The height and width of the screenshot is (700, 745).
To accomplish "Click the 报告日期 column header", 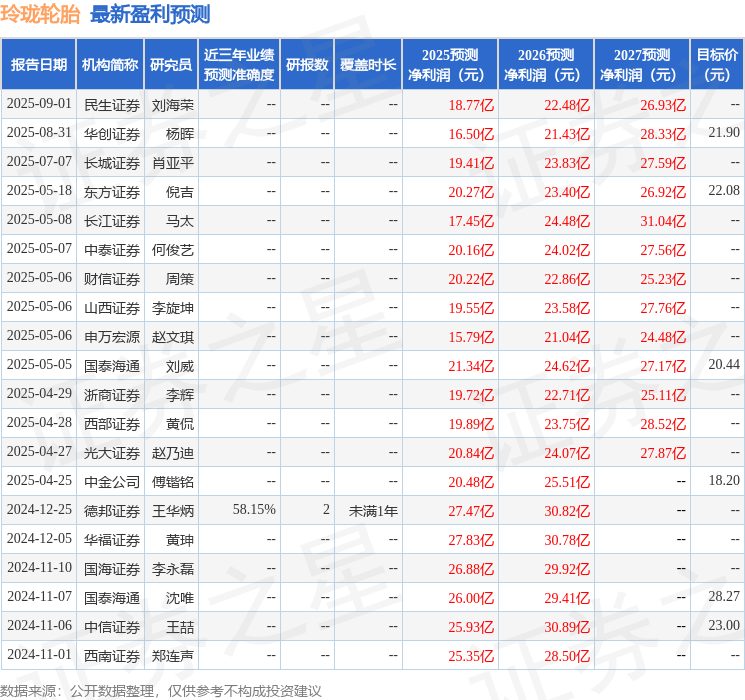I will 38,65.
